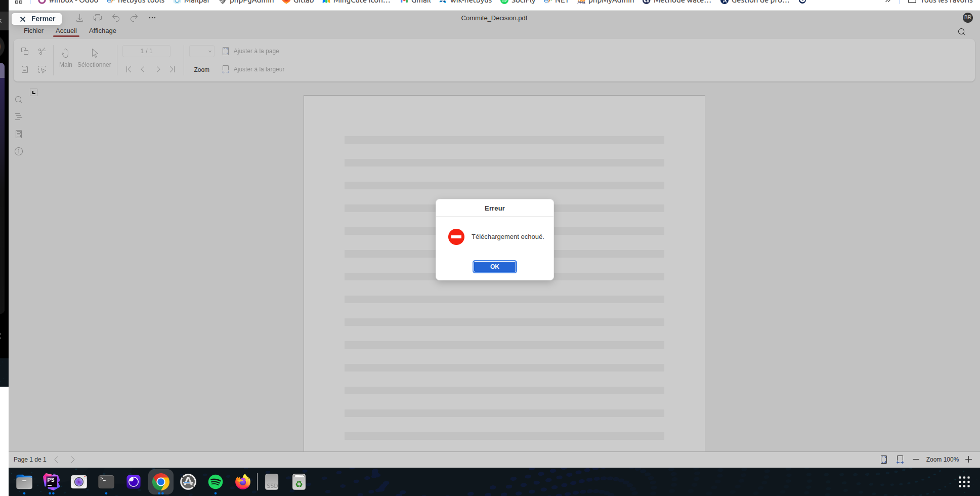Click the print icon
This screenshot has width=980, height=496.
(x=98, y=18)
